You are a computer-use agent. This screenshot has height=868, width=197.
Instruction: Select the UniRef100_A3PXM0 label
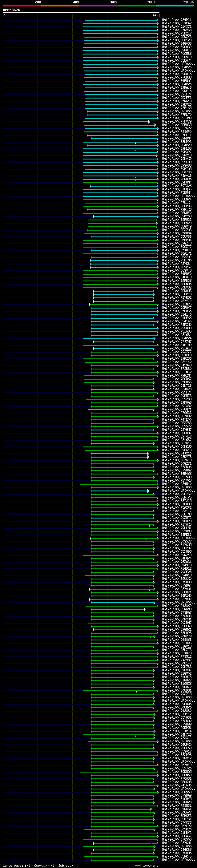177,325
